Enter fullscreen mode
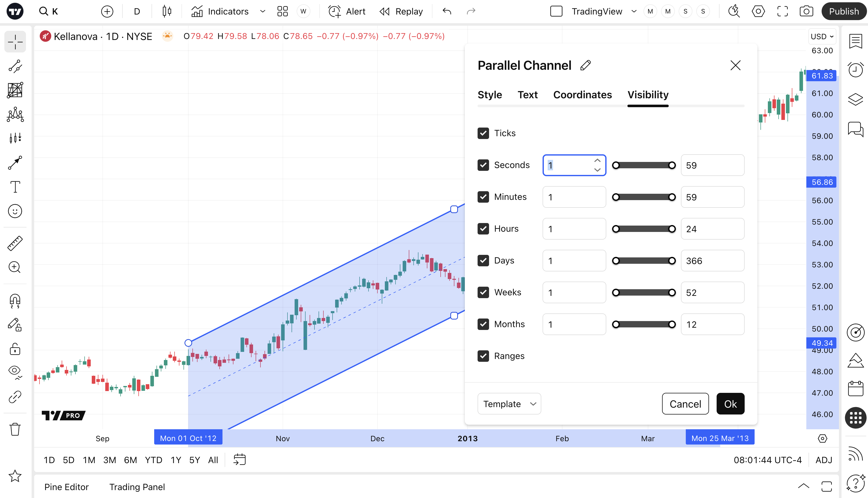Image resolution: width=868 pixels, height=498 pixels. 782,12
